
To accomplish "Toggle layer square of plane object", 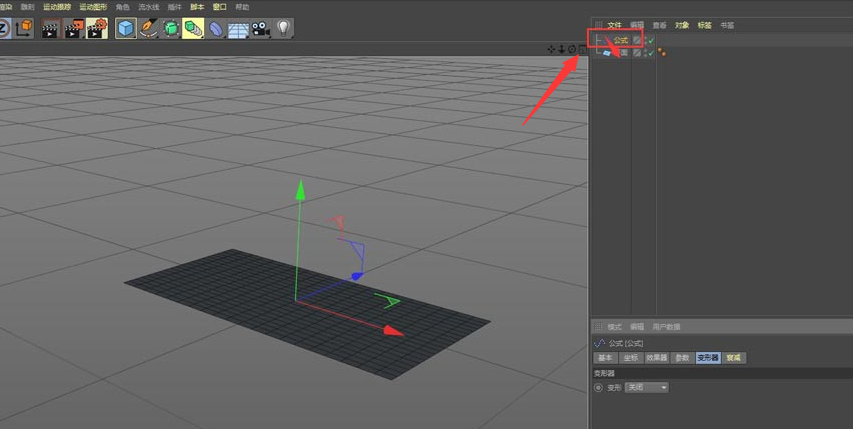I will 636,53.
